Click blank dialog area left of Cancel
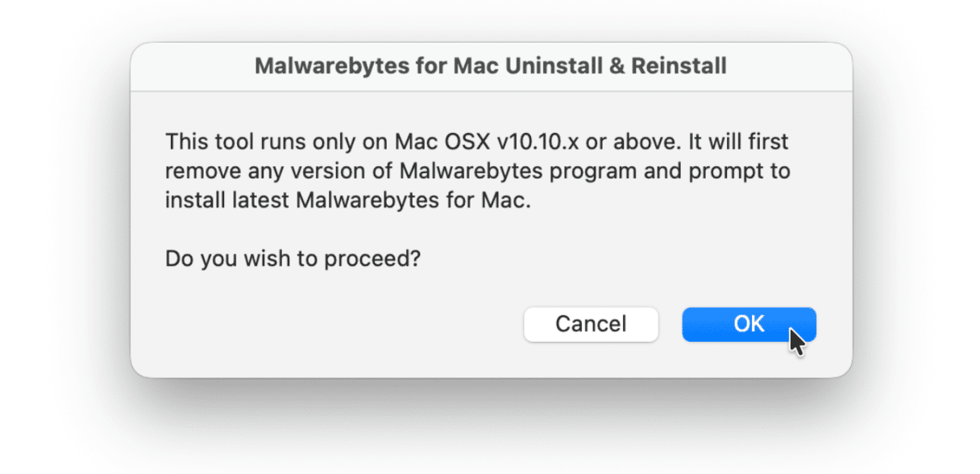The height and width of the screenshot is (474, 980). (x=338, y=324)
